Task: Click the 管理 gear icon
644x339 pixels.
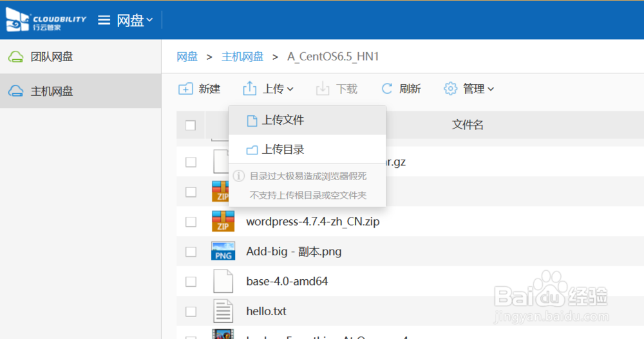Action: [451, 89]
